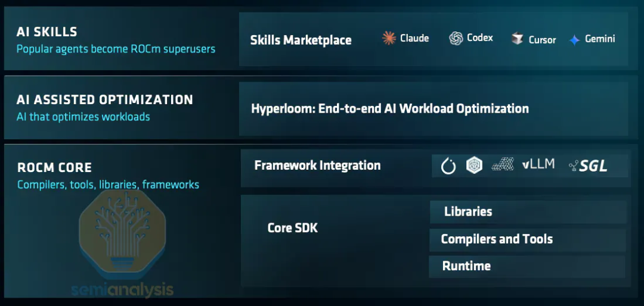The image size is (644, 306).
Task: Click the ROCM CORE heading
Action: [55, 167]
